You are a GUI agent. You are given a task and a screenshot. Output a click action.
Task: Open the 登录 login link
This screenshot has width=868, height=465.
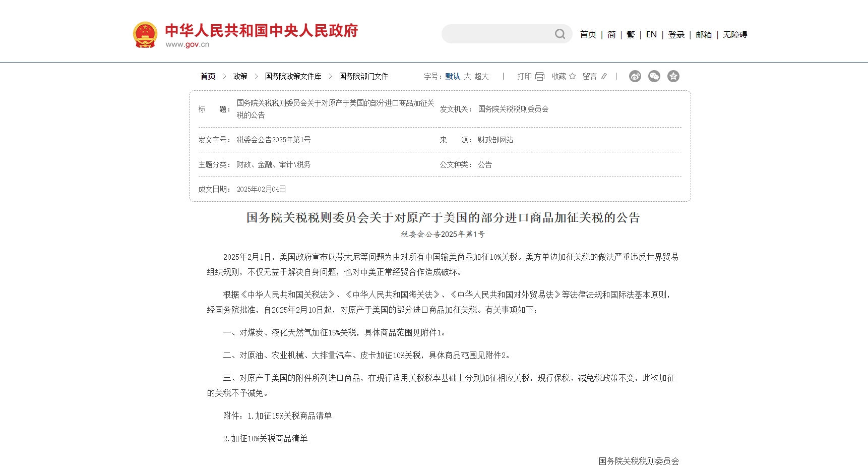676,35
